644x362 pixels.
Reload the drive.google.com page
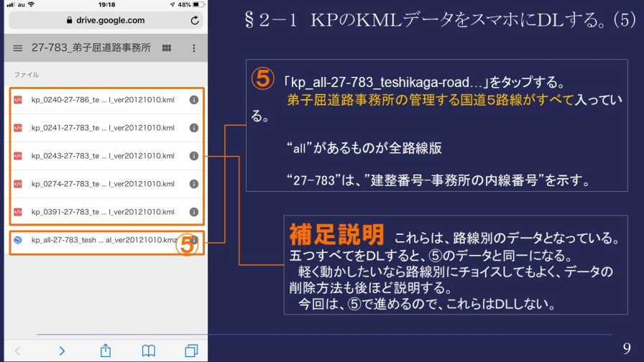tap(195, 21)
